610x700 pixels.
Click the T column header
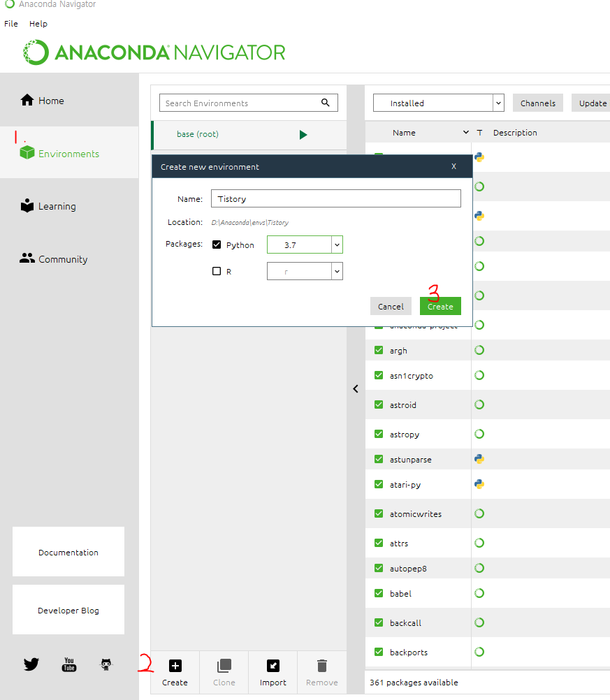[x=479, y=133]
